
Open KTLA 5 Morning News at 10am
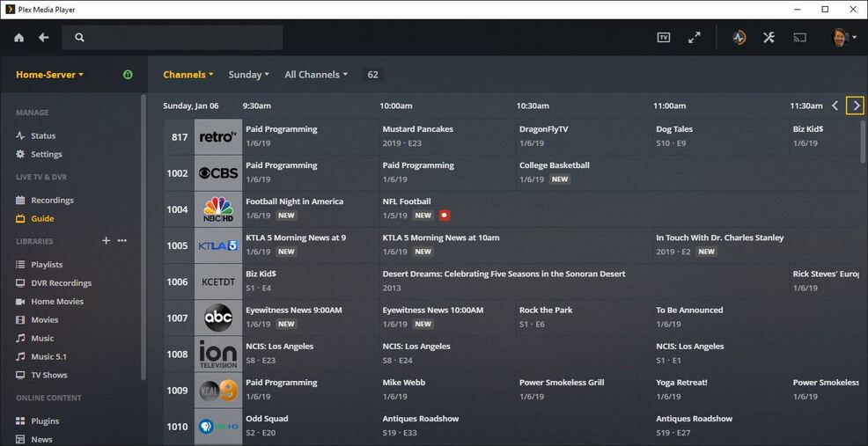click(x=516, y=245)
